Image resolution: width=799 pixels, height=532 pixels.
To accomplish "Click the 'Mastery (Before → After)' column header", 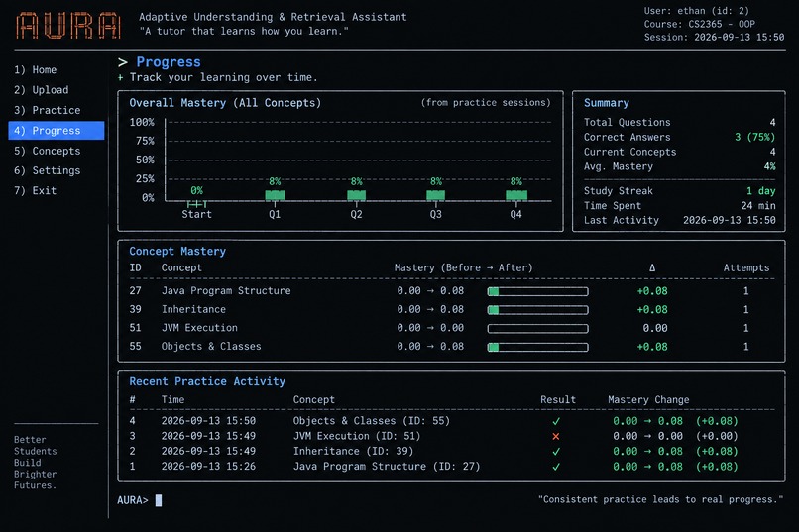I will pyautogui.click(x=463, y=267).
